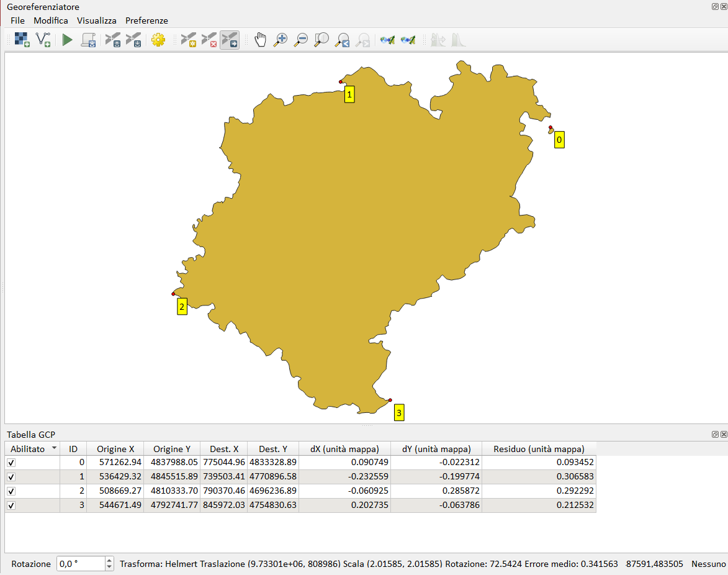Screen dimensions: 728x575
Task: Decrease rotation with the spinner down arrow
Action: [110, 567]
